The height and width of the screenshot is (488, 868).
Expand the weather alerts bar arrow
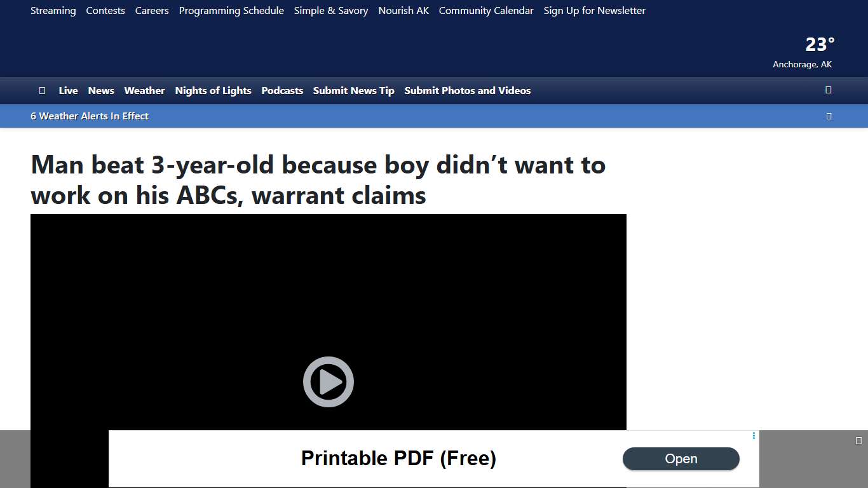pos(829,116)
